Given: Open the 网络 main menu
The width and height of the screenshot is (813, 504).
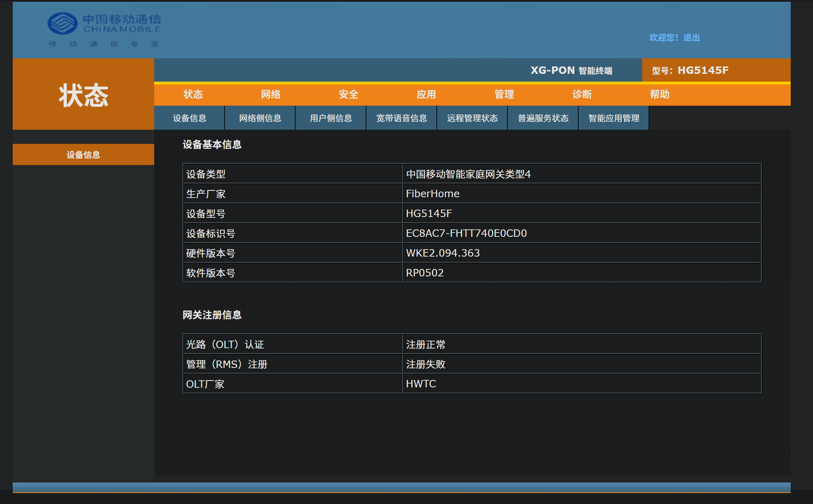Looking at the screenshot, I should coord(271,94).
